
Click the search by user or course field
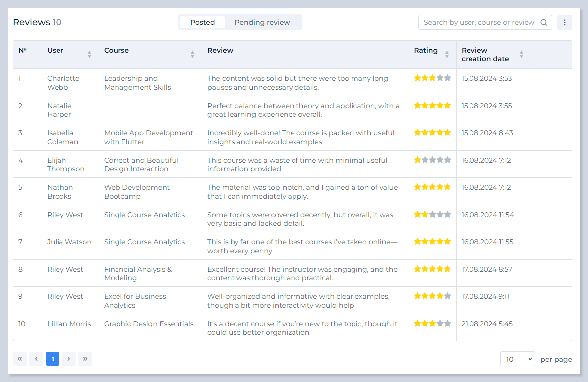[478, 22]
